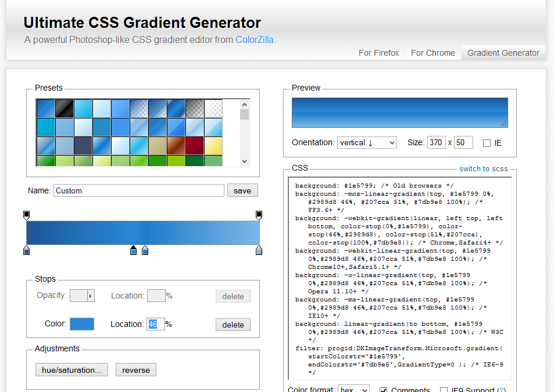The width and height of the screenshot is (554, 392).
Task: Click the gradient Name input field
Action: click(x=139, y=190)
